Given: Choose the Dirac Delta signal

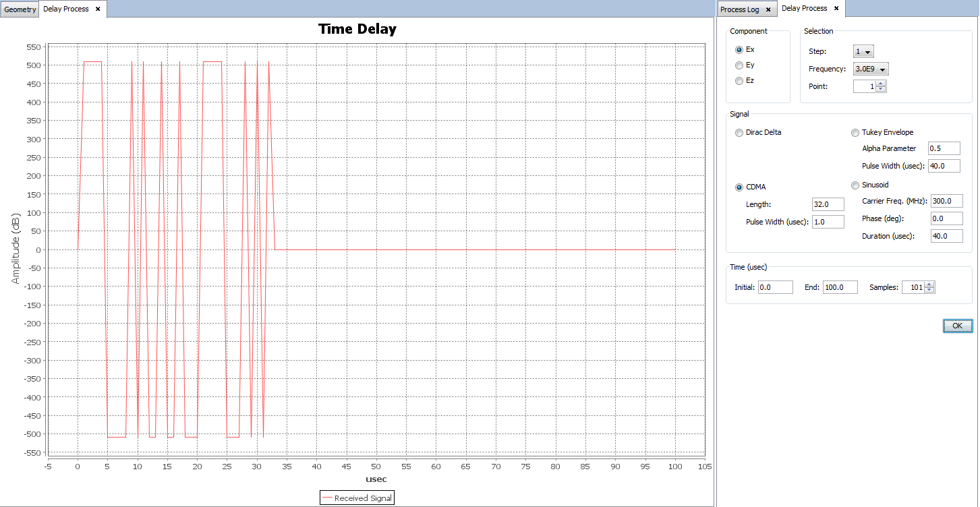Looking at the screenshot, I should [740, 133].
